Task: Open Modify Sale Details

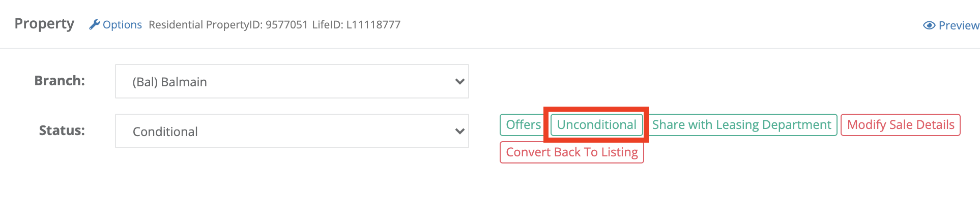Action: [901, 125]
